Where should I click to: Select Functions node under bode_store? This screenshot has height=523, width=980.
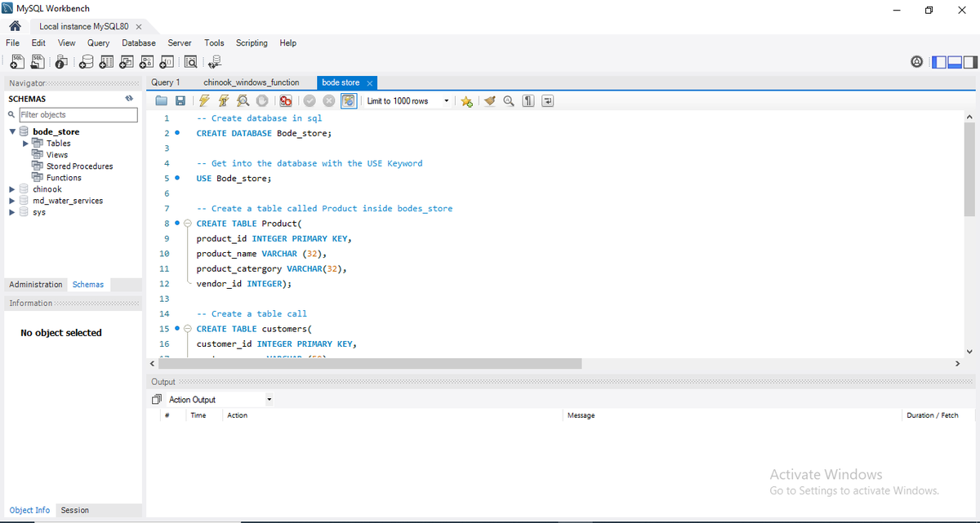(64, 178)
